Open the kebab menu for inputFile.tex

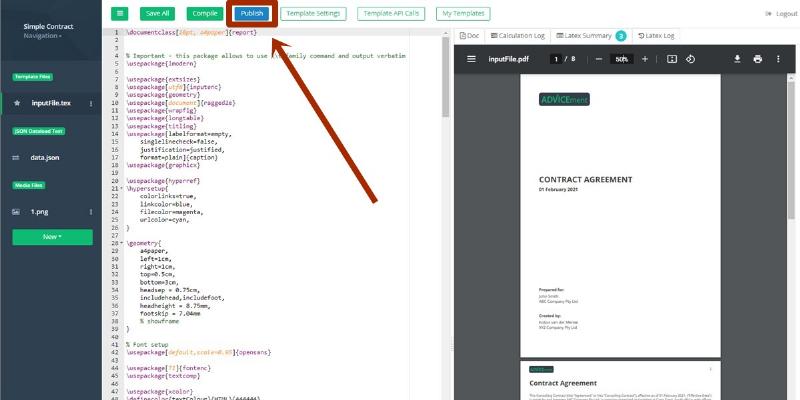91,104
